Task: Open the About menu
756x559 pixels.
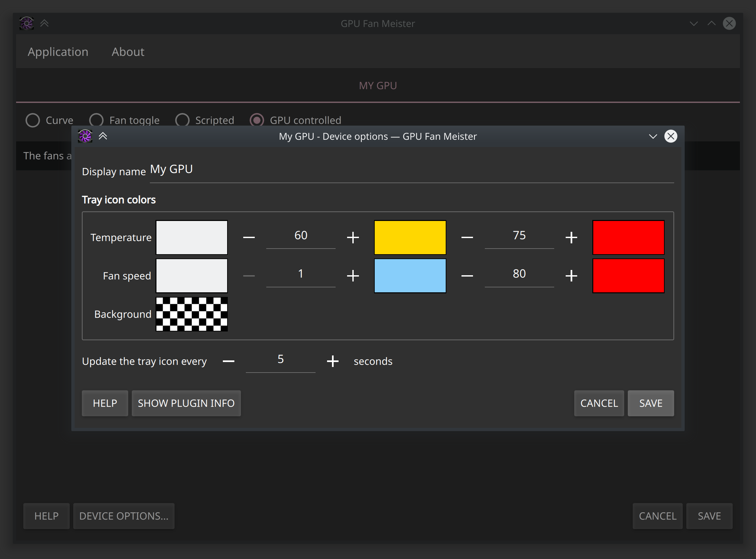Action: (128, 52)
